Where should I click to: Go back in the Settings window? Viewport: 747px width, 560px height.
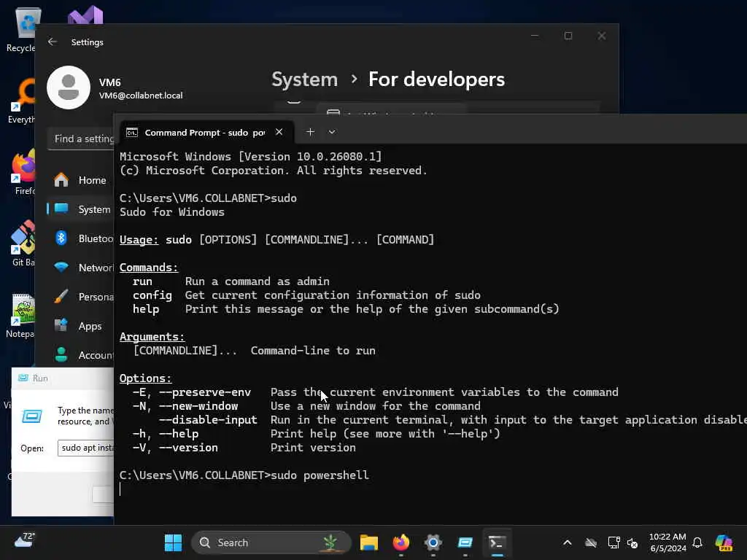point(53,42)
